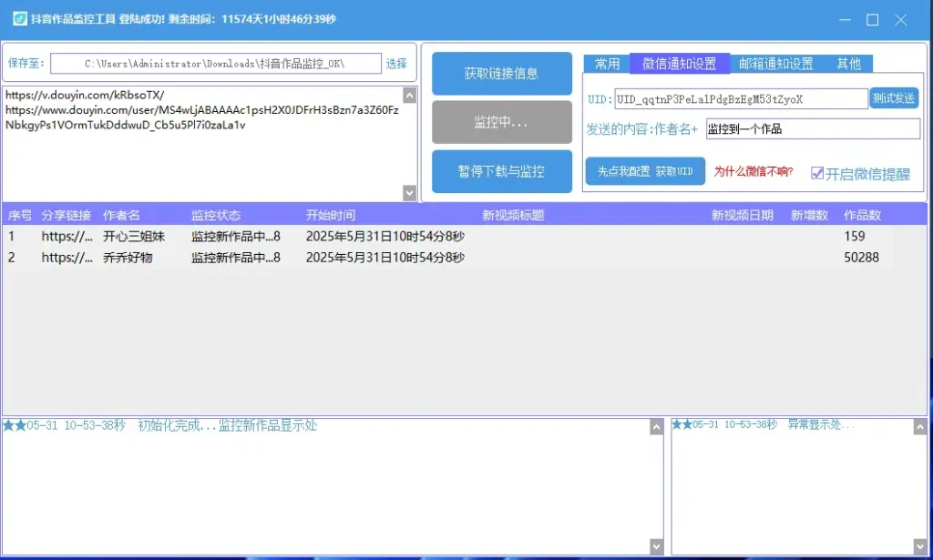
Task: Click the 新增数 column header
Action: click(x=809, y=215)
